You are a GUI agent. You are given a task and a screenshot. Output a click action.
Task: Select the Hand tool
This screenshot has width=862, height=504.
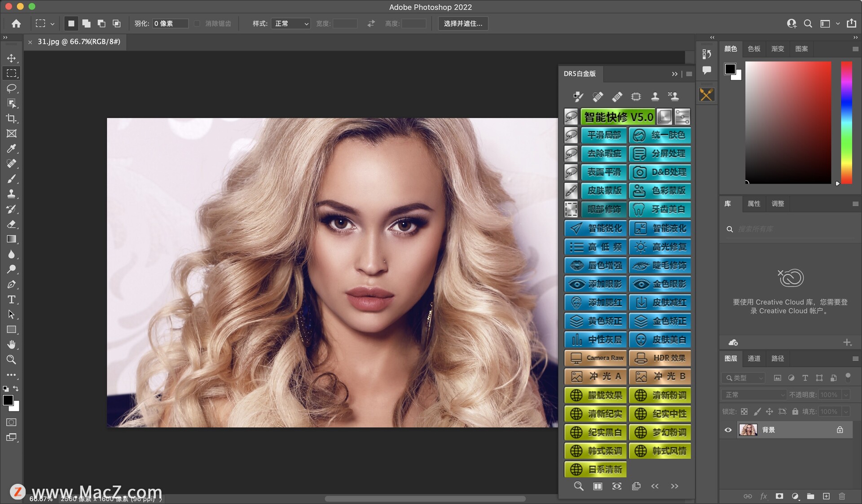12,344
